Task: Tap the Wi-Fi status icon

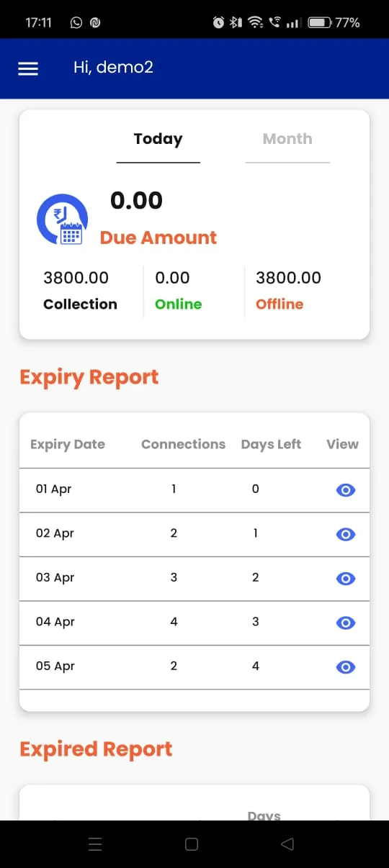Action: pos(255,22)
